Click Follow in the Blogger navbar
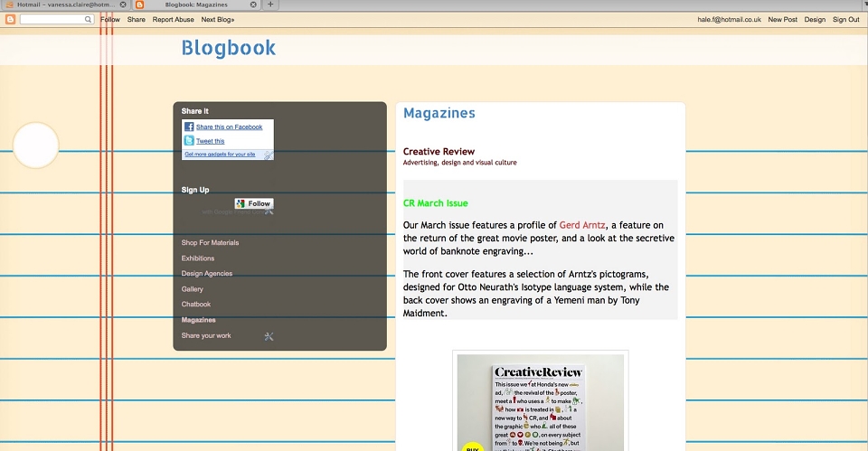 point(110,19)
